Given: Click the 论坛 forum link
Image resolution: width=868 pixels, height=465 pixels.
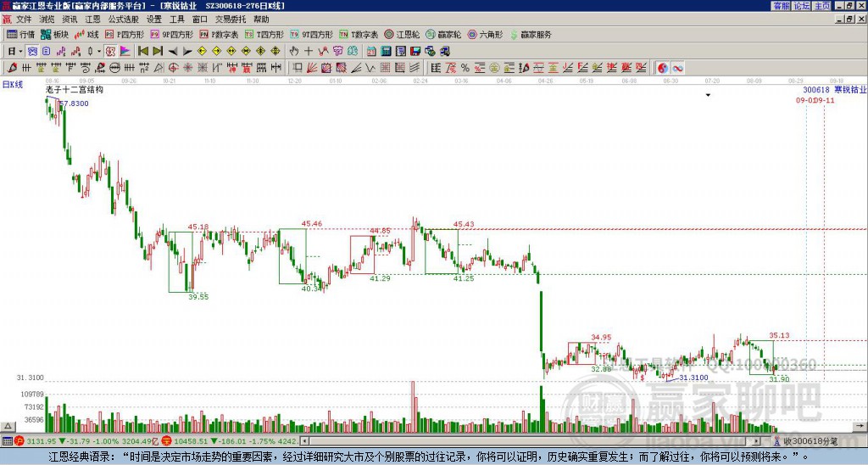Looking at the screenshot, I should click(x=801, y=6).
